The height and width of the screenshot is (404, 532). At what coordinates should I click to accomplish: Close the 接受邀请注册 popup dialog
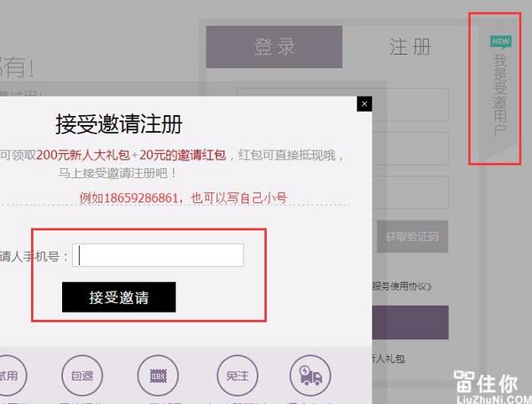pos(364,104)
